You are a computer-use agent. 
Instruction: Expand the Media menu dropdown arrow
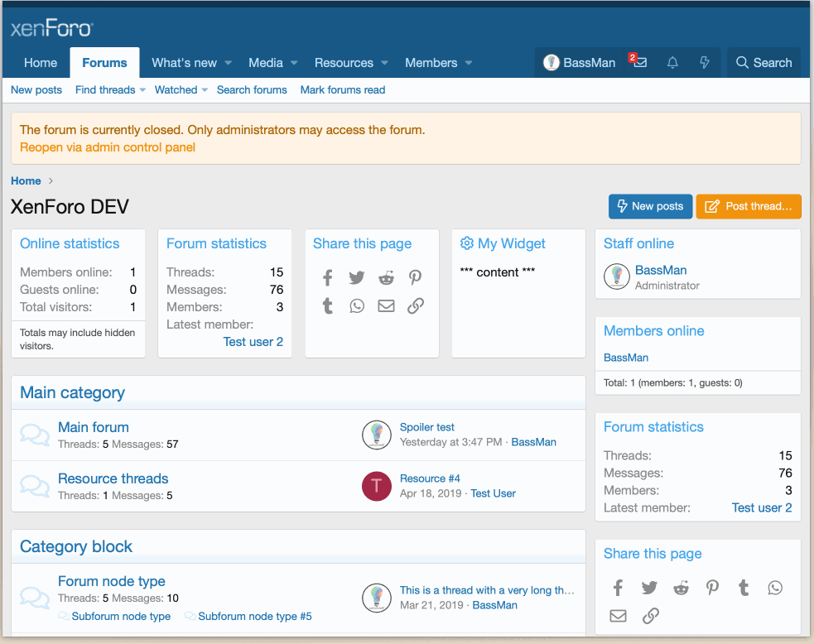[294, 63]
